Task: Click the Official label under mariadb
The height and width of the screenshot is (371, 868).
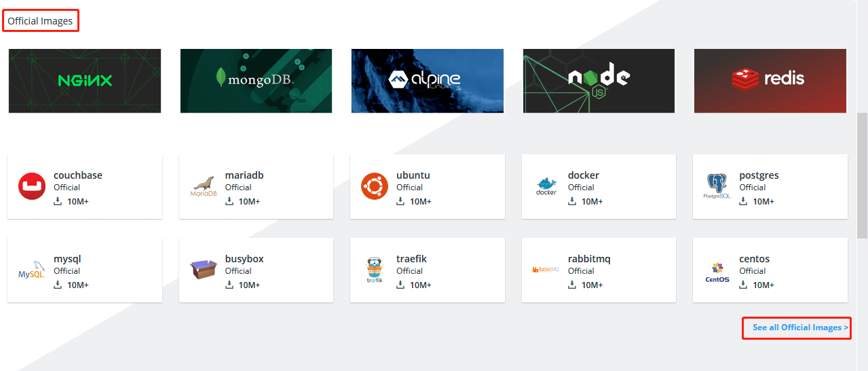Action: [x=238, y=188]
